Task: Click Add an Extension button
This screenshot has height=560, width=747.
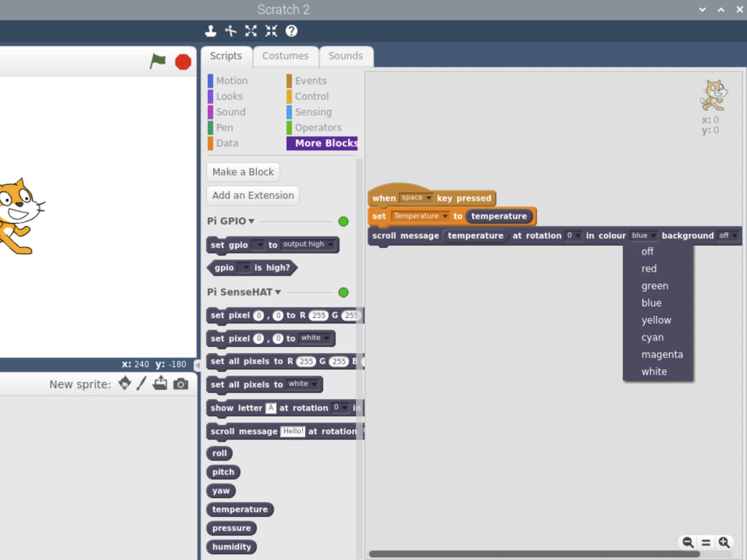Action: click(253, 195)
